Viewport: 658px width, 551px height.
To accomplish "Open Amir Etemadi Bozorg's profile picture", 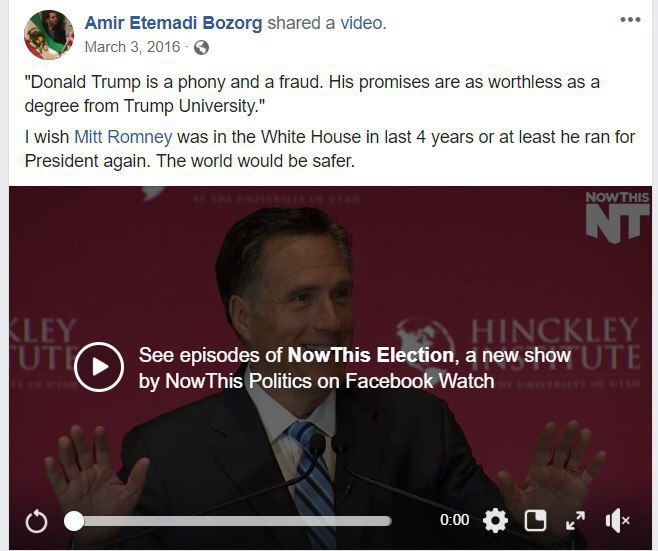I will 48,35.
